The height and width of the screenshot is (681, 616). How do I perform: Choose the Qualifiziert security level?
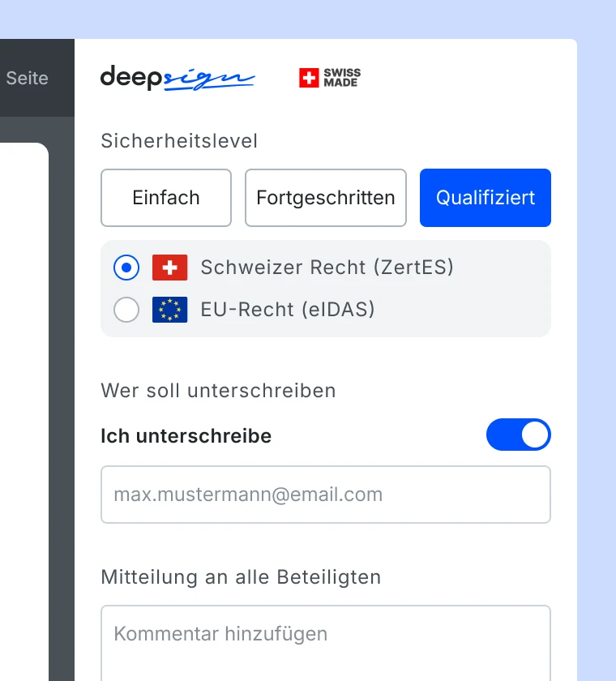click(x=486, y=198)
